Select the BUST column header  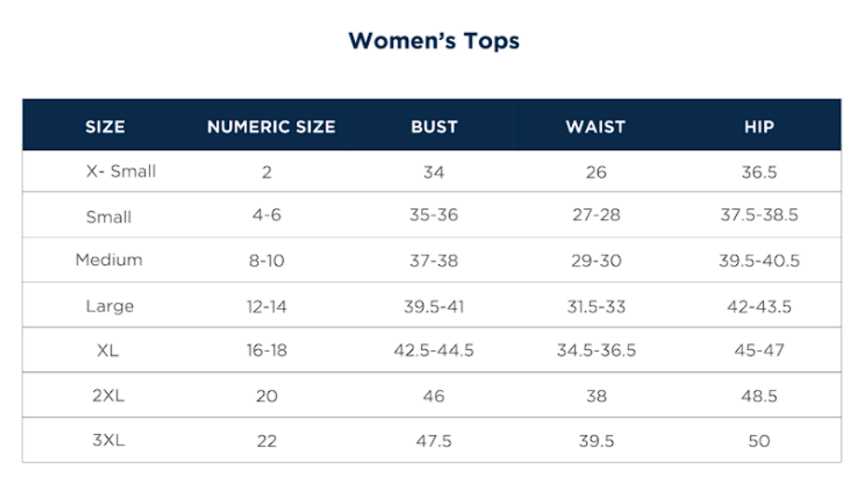(434, 127)
